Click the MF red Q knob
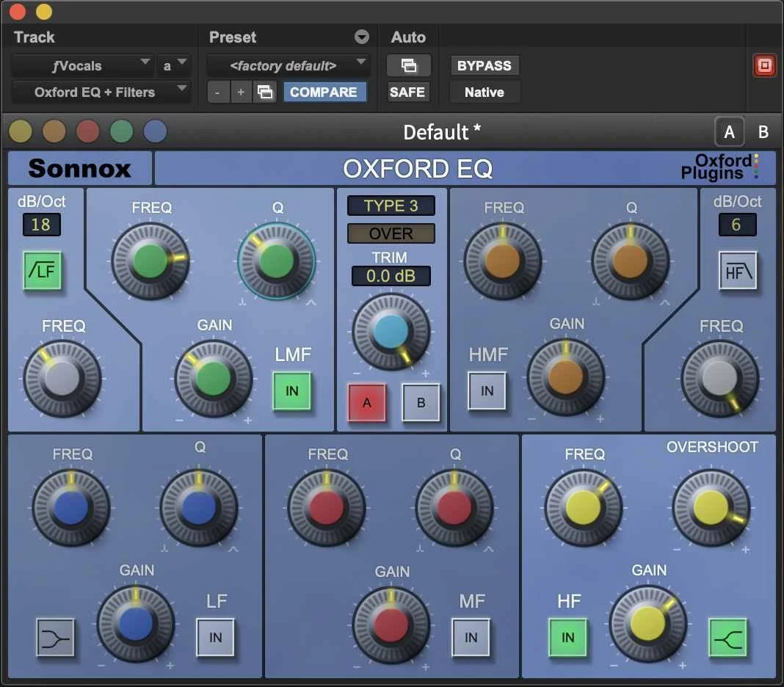 pyautogui.click(x=454, y=507)
